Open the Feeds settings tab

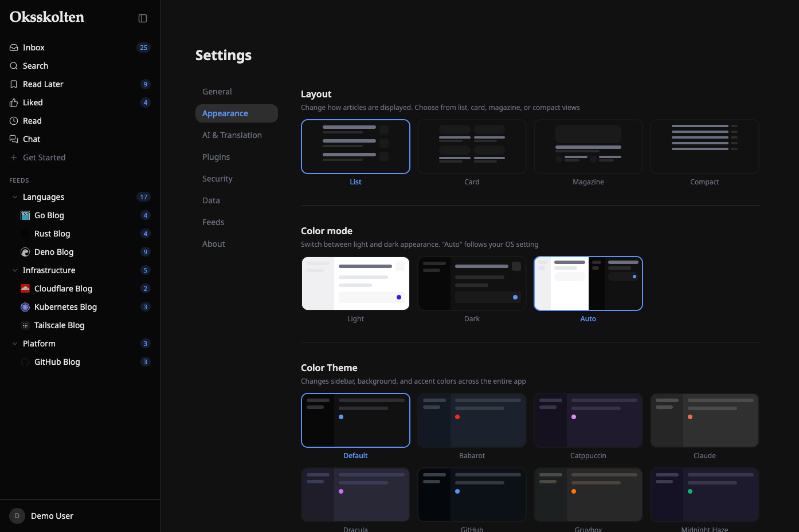click(237, 222)
